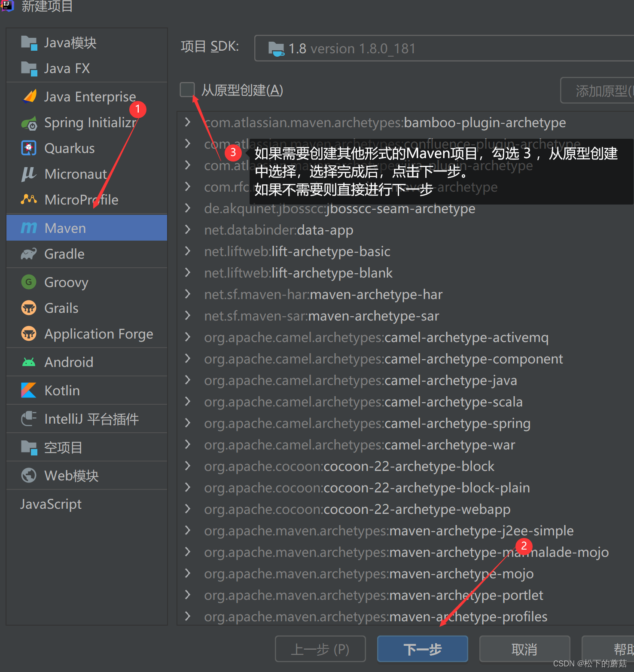Click the Quarkus icon
Image resolution: width=634 pixels, height=672 pixels.
[29, 148]
